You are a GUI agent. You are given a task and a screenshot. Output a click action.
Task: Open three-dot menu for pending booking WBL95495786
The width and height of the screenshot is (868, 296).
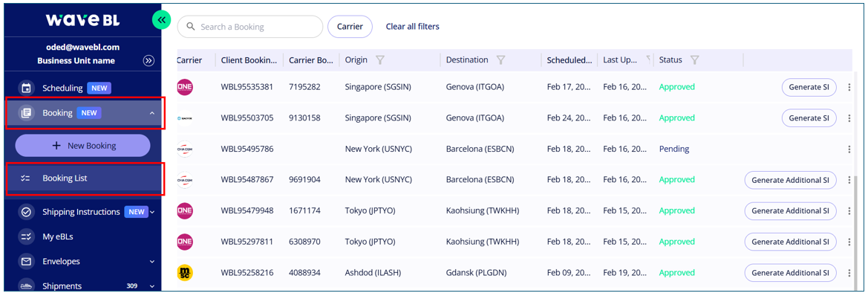pos(849,149)
